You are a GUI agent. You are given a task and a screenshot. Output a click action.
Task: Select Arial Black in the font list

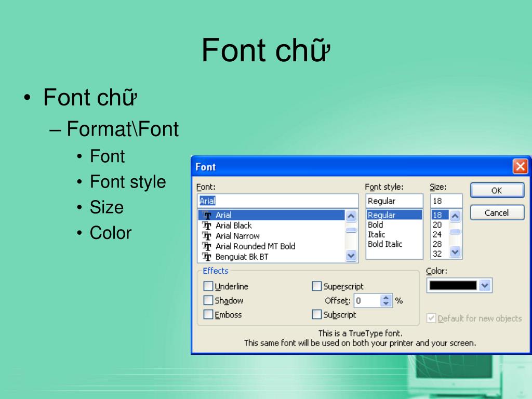coord(271,225)
